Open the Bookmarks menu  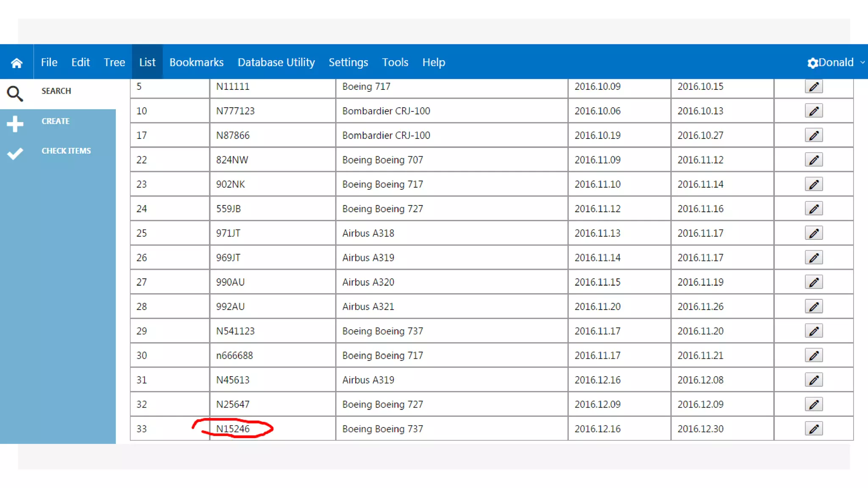[196, 62]
